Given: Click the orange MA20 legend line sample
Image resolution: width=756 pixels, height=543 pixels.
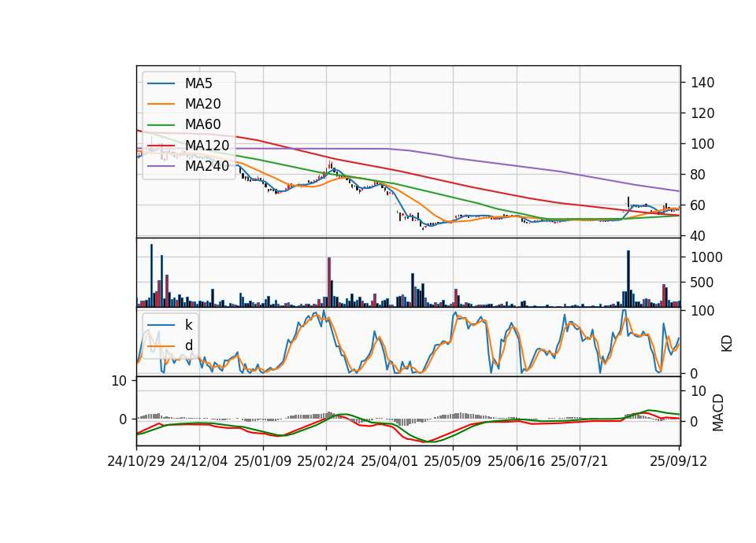Looking at the screenshot, I should 161,104.
